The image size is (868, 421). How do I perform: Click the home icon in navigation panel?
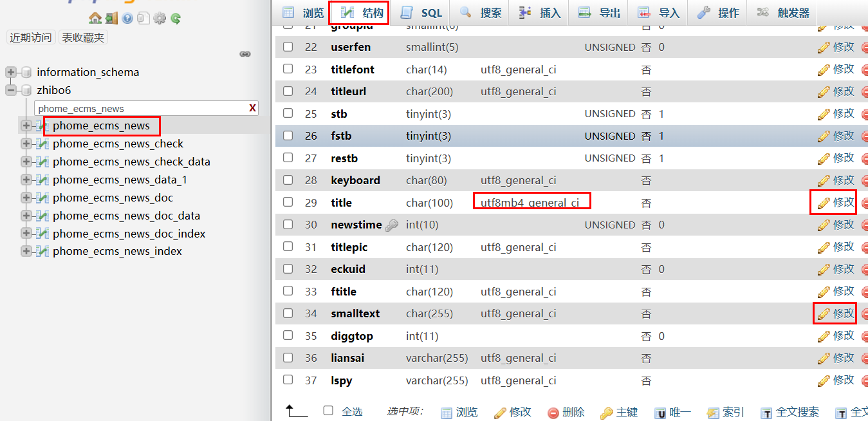95,18
